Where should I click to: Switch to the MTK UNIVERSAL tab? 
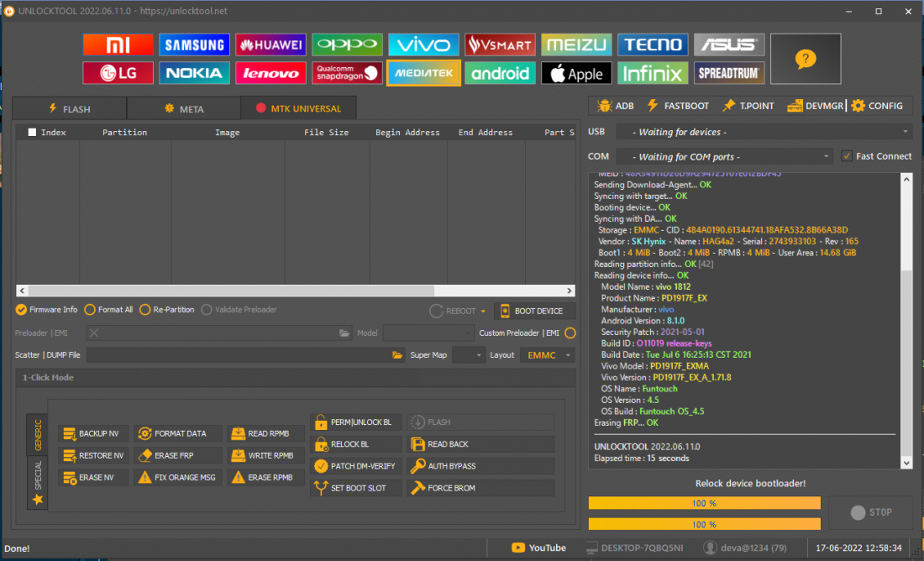299,108
